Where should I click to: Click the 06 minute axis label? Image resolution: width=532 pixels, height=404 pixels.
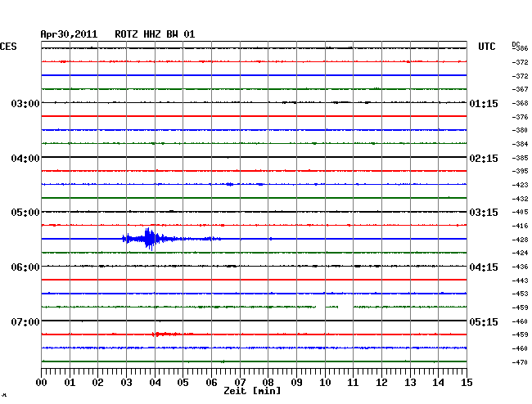pos(211,383)
